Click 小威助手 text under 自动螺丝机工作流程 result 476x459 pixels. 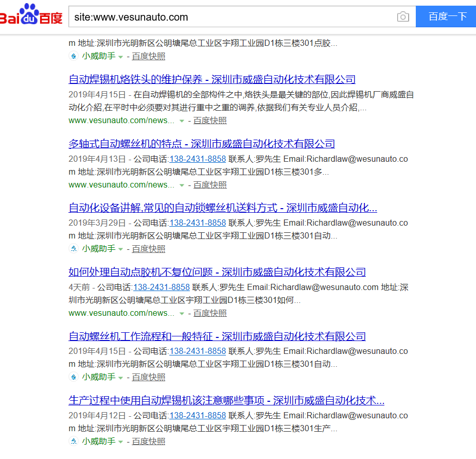point(99,377)
